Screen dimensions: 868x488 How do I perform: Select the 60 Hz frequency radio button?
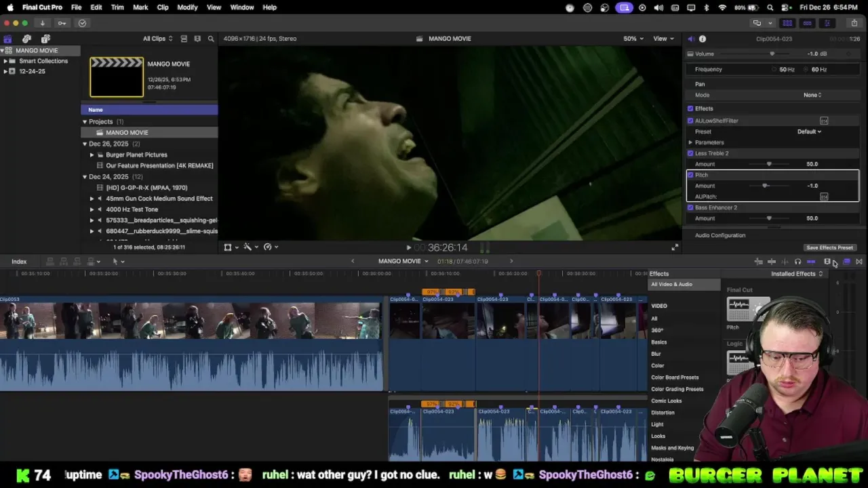point(806,69)
